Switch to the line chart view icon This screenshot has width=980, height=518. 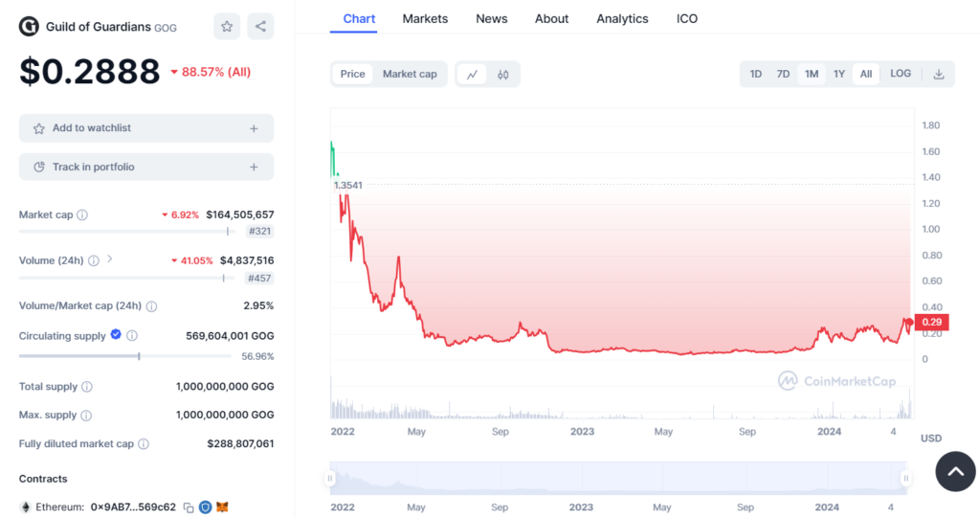pyautogui.click(x=472, y=75)
